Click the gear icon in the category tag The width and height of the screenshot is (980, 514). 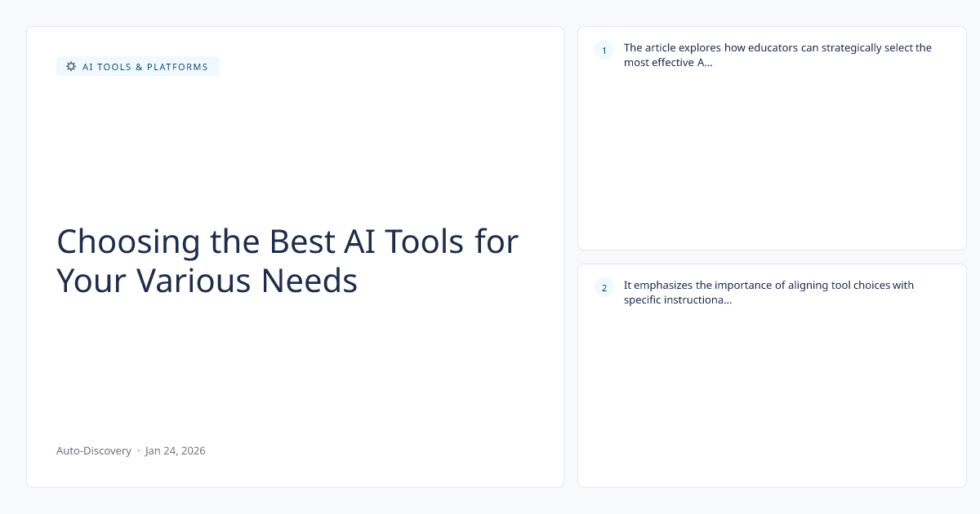(71, 67)
